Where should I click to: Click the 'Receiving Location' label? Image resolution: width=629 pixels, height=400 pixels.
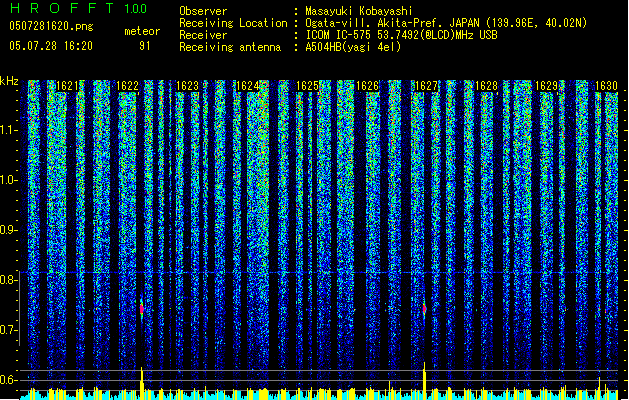(233, 23)
